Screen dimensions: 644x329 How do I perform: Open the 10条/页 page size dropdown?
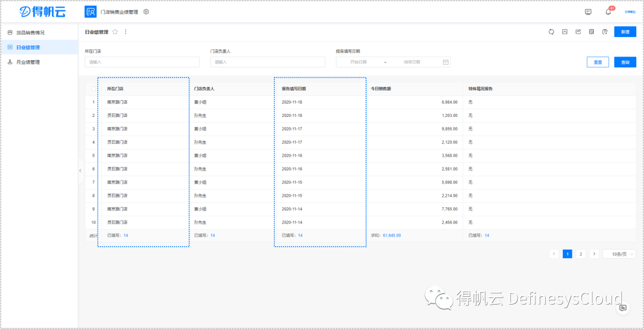click(x=619, y=254)
